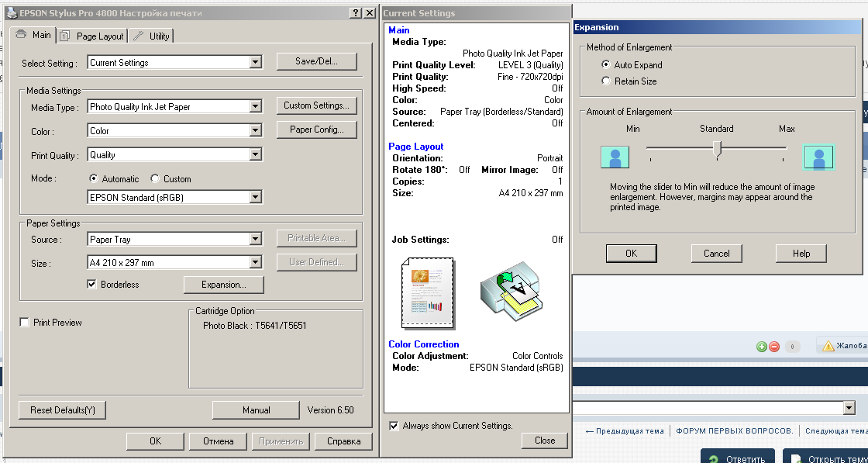Image resolution: width=868 pixels, height=463 pixels.
Task: Open the paper Source dropdown
Action: click(255, 239)
